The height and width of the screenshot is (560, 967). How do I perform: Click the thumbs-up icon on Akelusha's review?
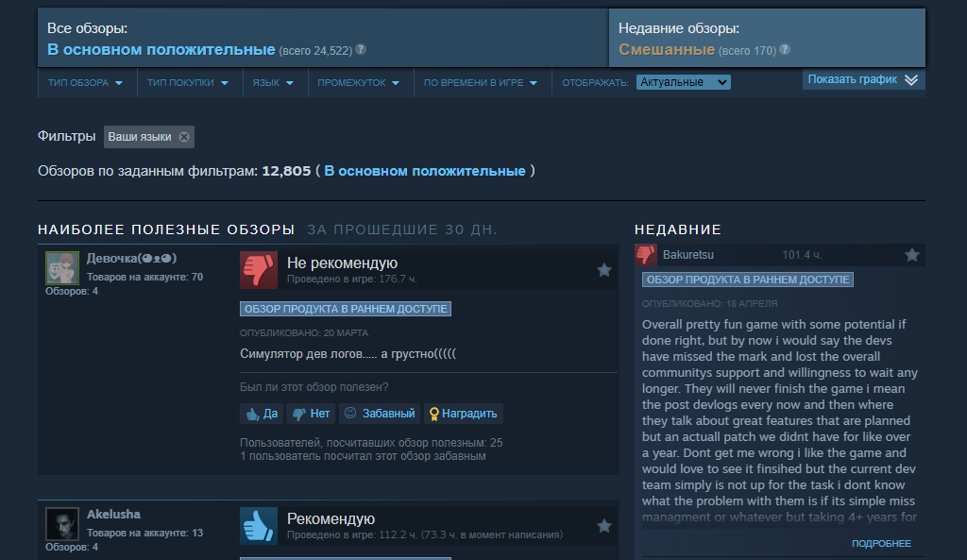click(x=259, y=526)
